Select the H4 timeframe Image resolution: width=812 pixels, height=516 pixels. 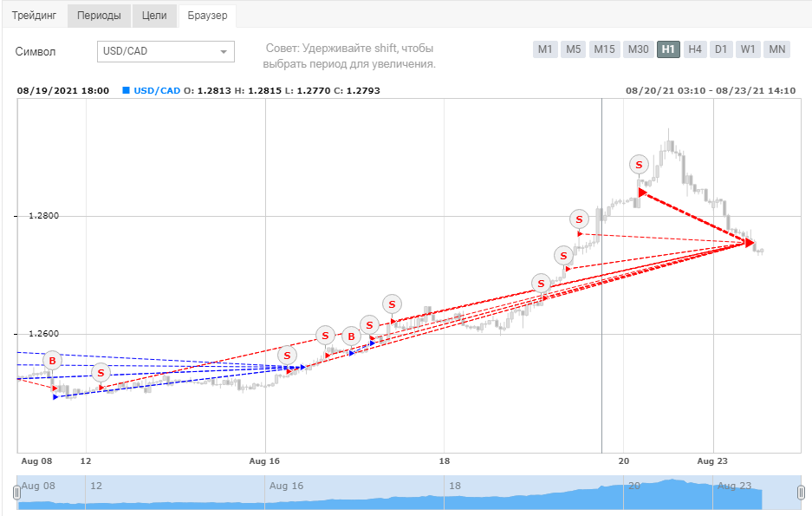coord(695,49)
